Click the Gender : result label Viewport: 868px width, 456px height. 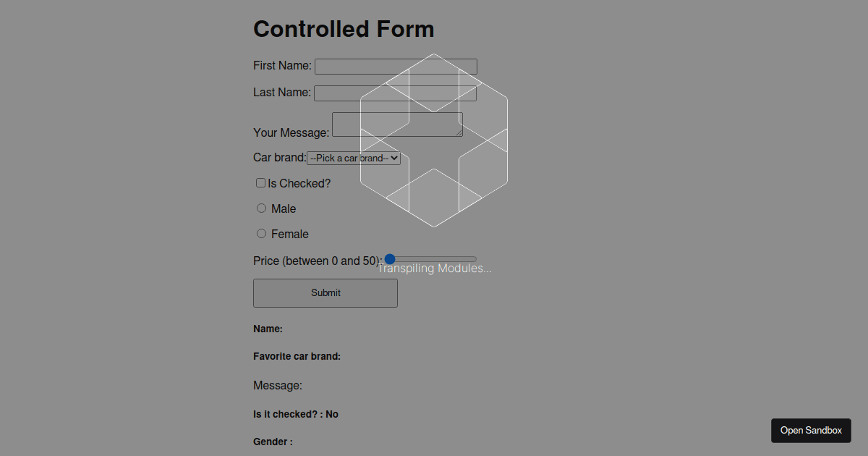pos(272,442)
